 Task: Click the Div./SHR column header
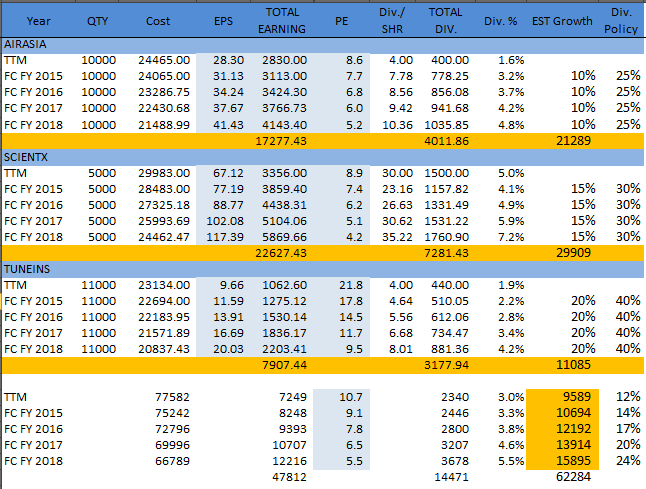(x=392, y=21)
